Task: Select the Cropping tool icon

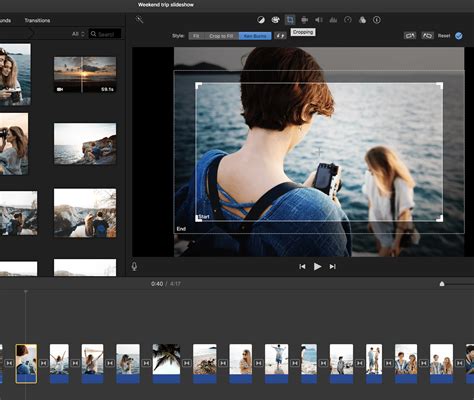Action: click(290, 20)
